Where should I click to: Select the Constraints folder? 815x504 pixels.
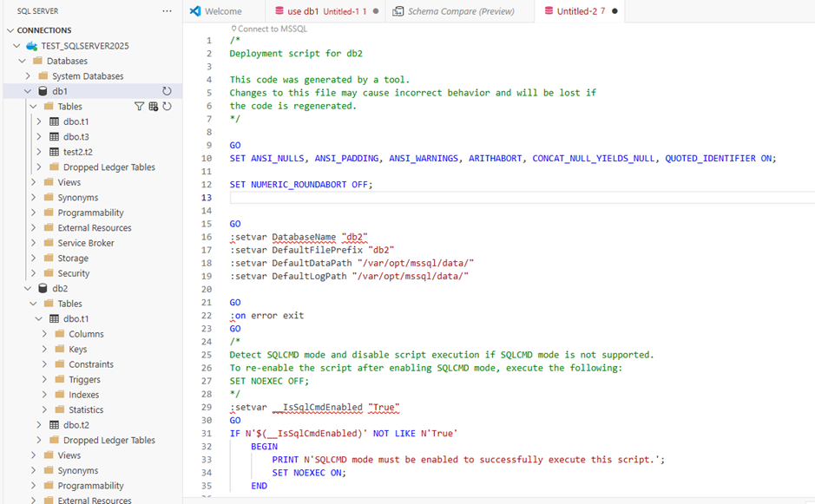[91, 364]
